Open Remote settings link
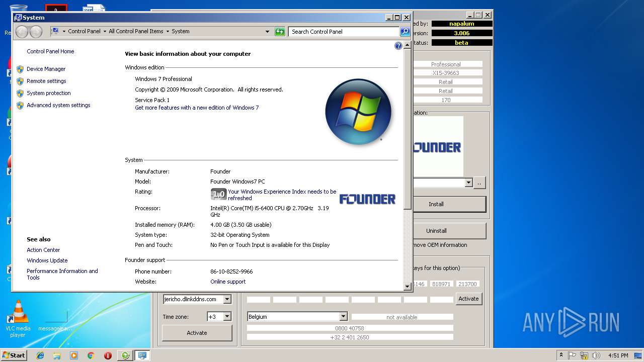 coord(46,81)
